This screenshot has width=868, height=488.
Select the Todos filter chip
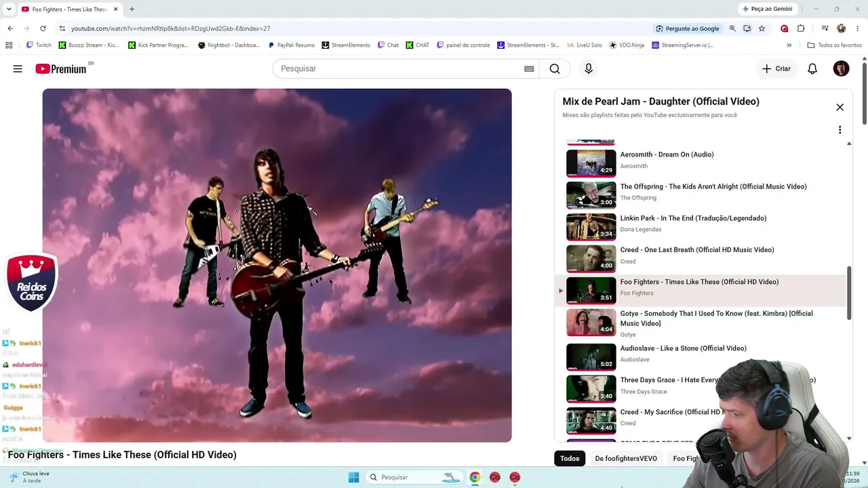coord(570,459)
